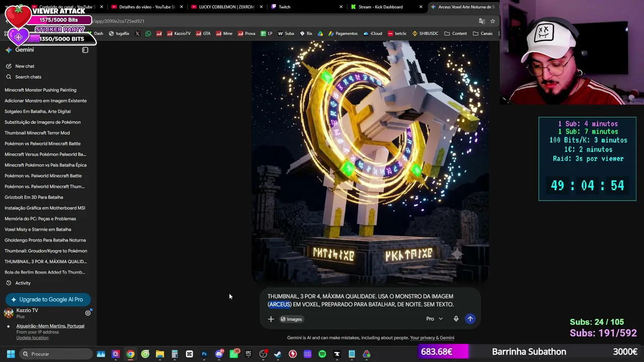Activate the microphone voice input
Screen dimensions: 644x362
(x=456, y=319)
